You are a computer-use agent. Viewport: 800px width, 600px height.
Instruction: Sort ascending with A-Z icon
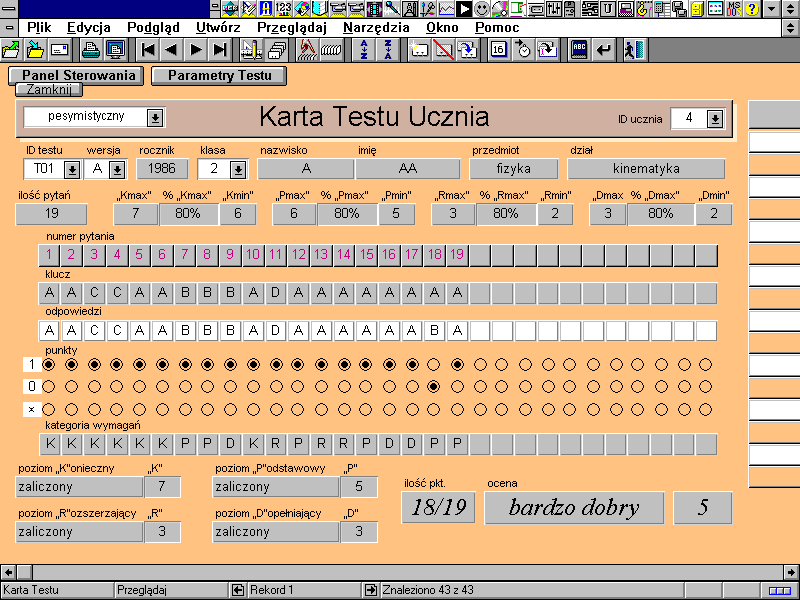(x=364, y=49)
